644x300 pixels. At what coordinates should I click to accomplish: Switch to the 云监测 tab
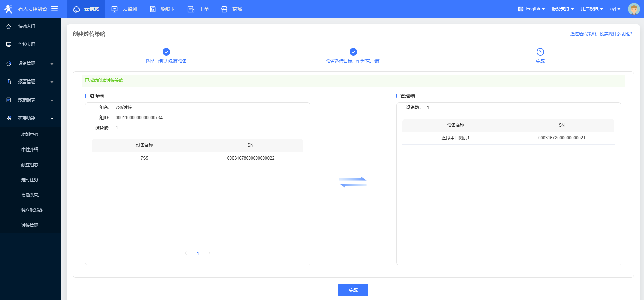pyautogui.click(x=124, y=9)
